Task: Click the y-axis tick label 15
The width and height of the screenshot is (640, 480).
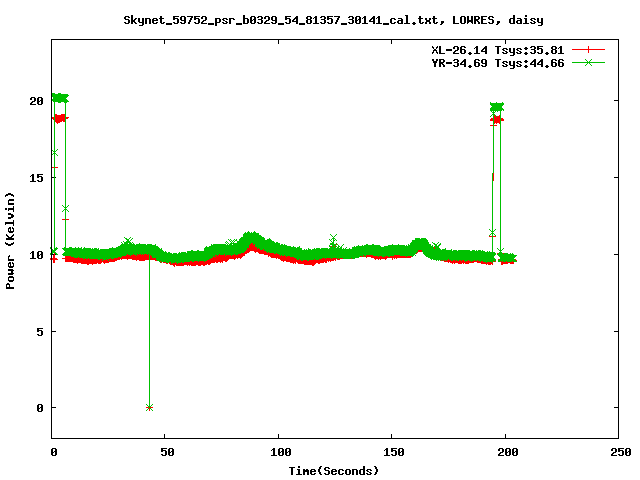Action: [36, 178]
